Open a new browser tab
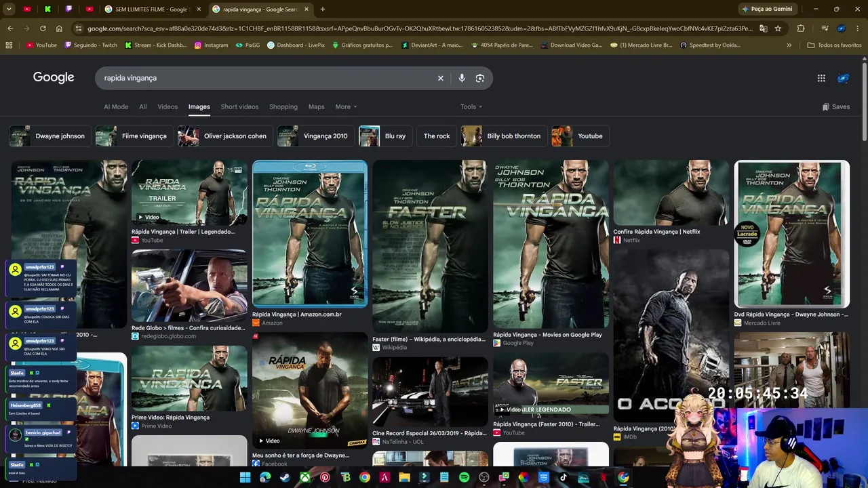This screenshot has height=488, width=868. pyautogui.click(x=323, y=9)
